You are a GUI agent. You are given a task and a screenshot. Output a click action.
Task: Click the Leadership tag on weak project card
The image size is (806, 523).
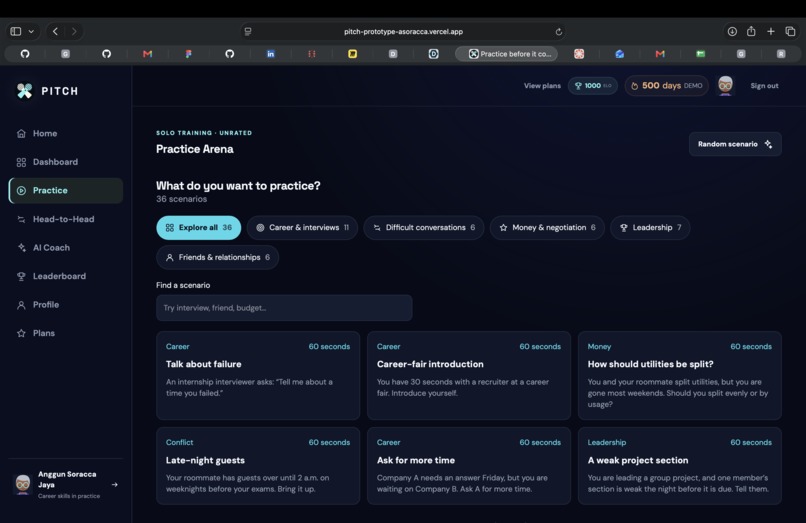click(x=607, y=442)
